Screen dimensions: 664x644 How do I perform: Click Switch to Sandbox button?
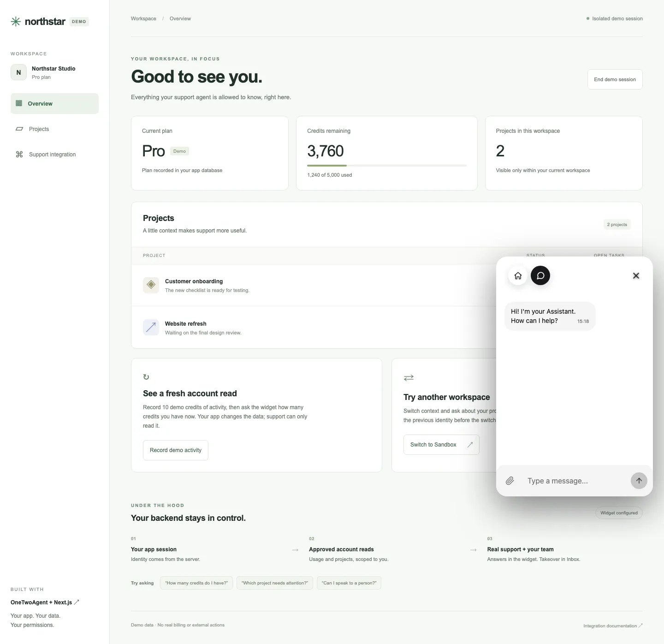point(441,445)
